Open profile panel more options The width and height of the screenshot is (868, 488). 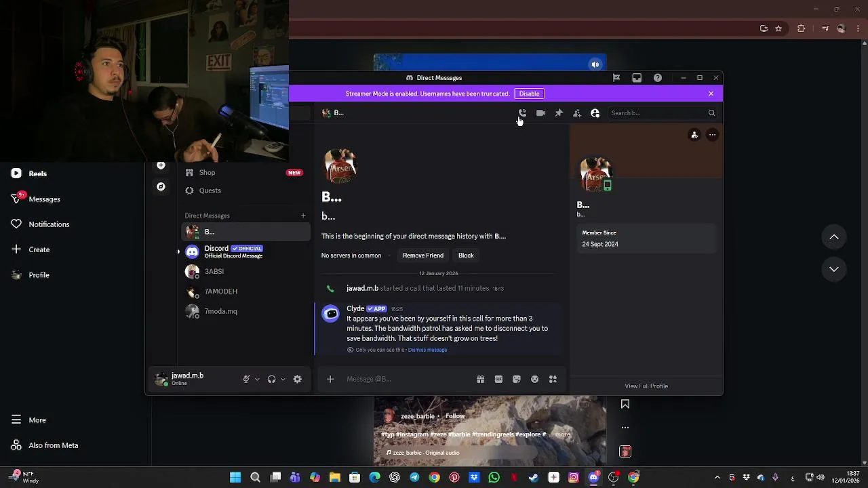712,135
